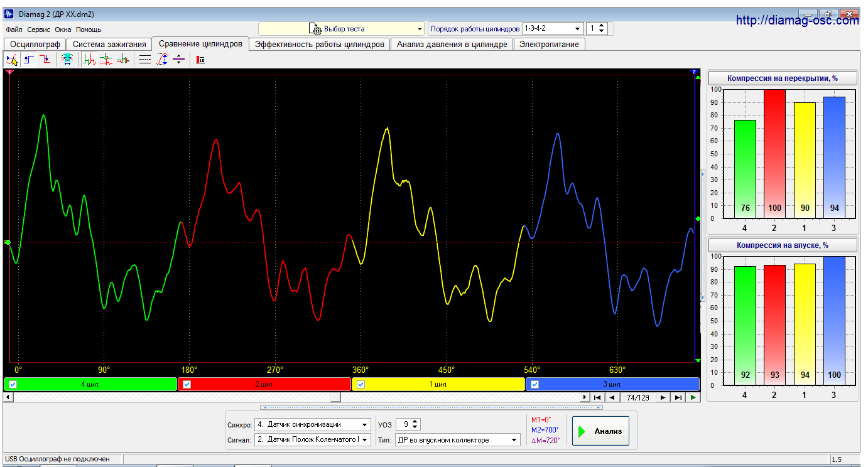Select the cursor measurement tool icon

click(11, 60)
